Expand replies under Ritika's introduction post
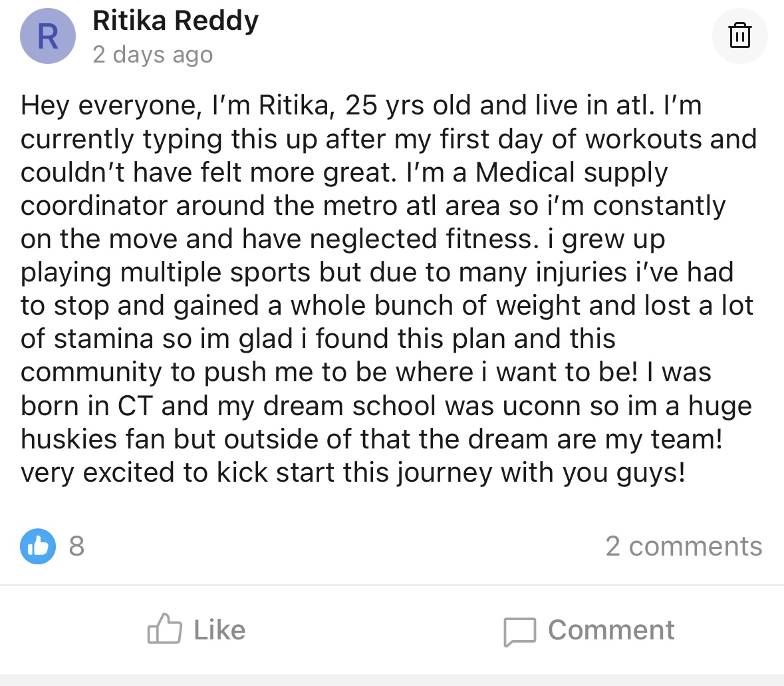The width and height of the screenshot is (784, 686). 684,546
